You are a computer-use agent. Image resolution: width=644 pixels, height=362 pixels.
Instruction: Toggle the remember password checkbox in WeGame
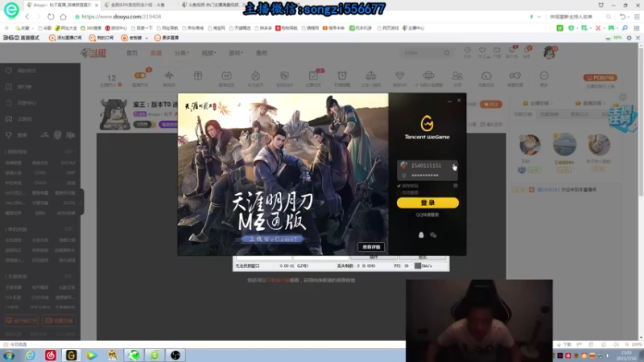point(398,186)
